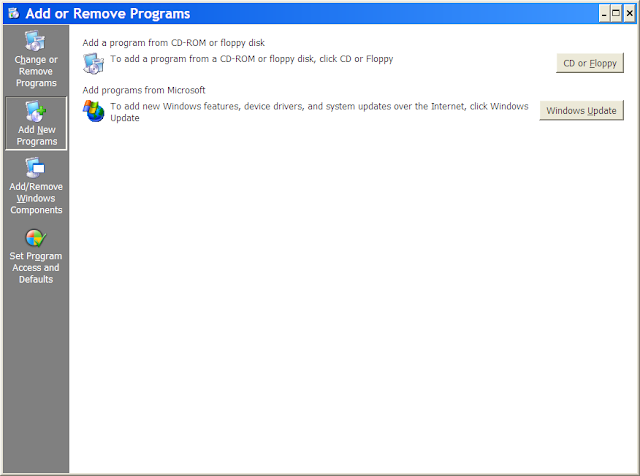Close the Add or Remove Programs window
Viewport: 640px width, 476px height.
point(629,14)
